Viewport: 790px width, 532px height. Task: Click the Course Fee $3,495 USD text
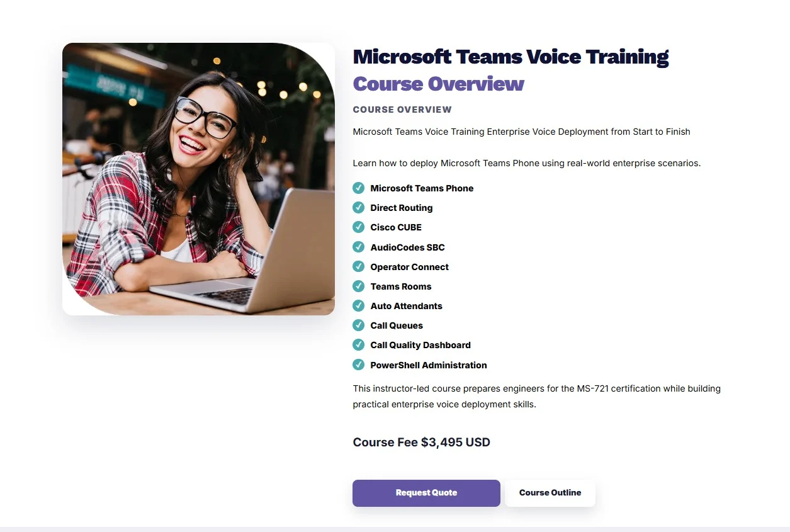pos(421,443)
